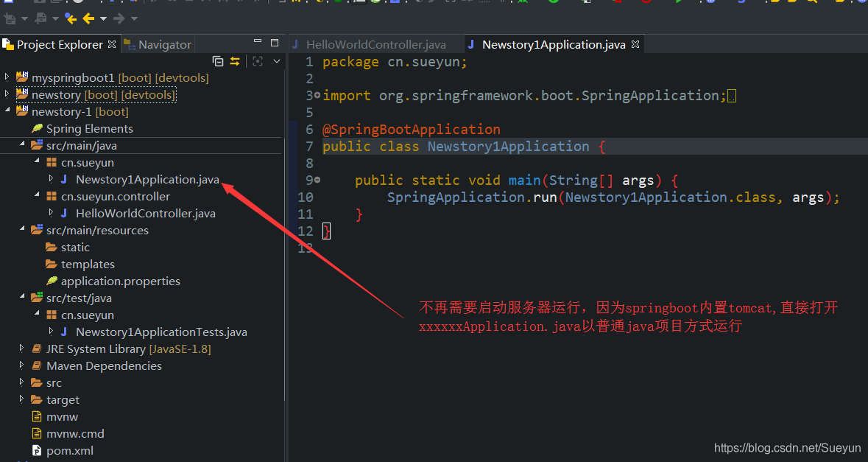The height and width of the screenshot is (462, 868).
Task: Select Newstory1Application.java in Project Explorer
Action: (x=147, y=180)
